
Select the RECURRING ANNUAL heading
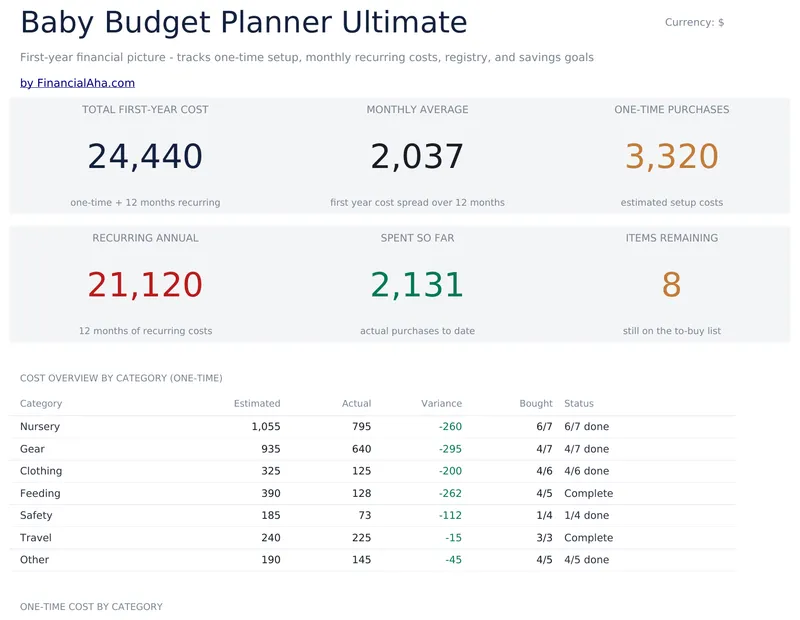coord(145,238)
